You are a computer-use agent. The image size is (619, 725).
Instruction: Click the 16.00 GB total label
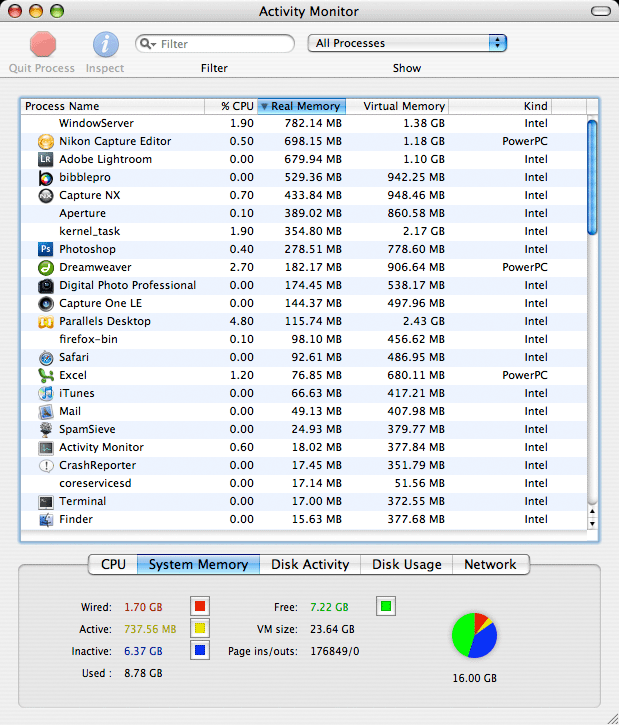click(474, 678)
